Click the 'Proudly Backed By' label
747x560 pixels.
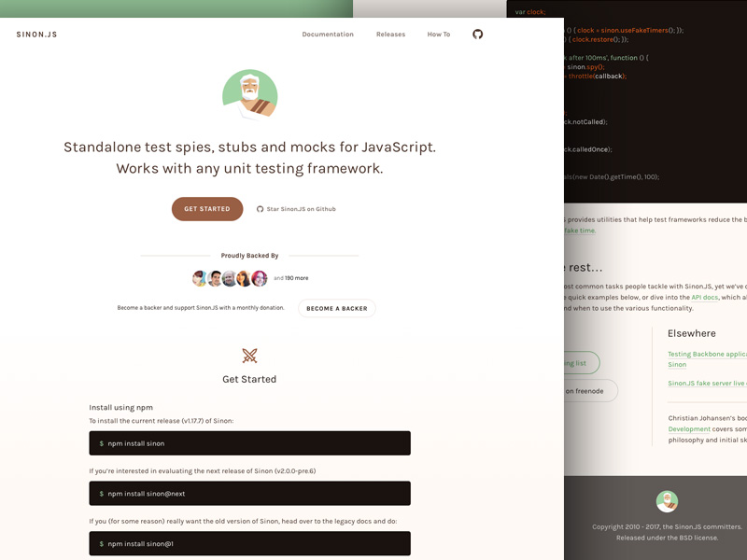pyautogui.click(x=249, y=256)
